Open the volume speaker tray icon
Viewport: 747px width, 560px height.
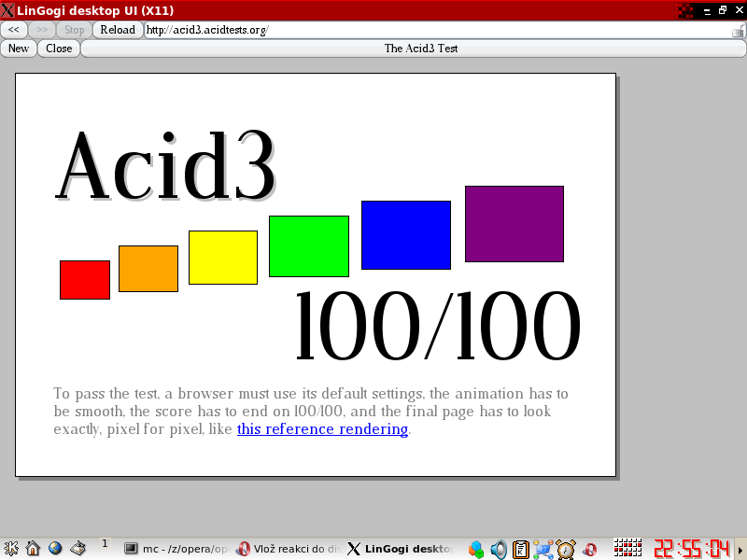pos(499,550)
